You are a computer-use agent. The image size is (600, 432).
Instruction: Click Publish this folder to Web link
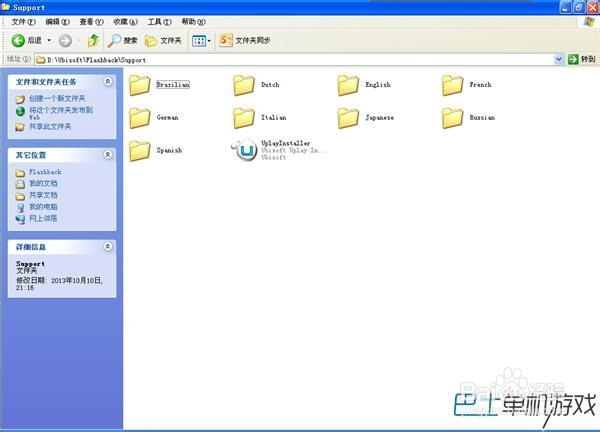(61, 113)
